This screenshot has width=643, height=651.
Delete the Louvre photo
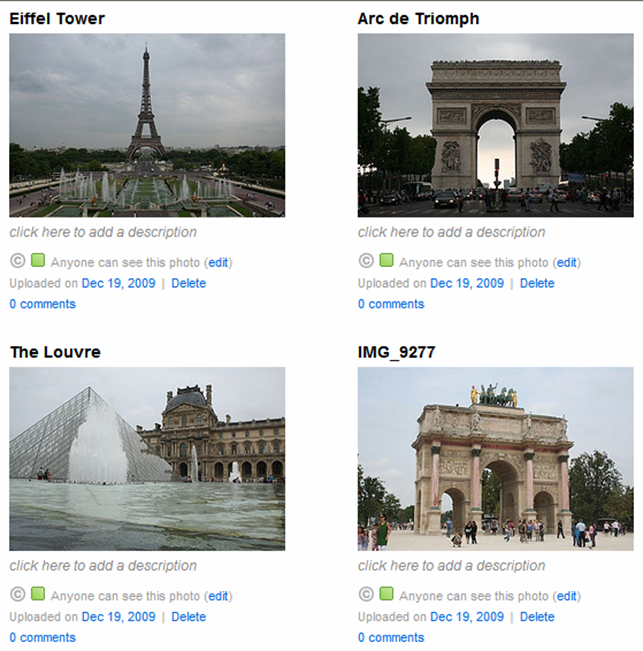click(x=188, y=617)
